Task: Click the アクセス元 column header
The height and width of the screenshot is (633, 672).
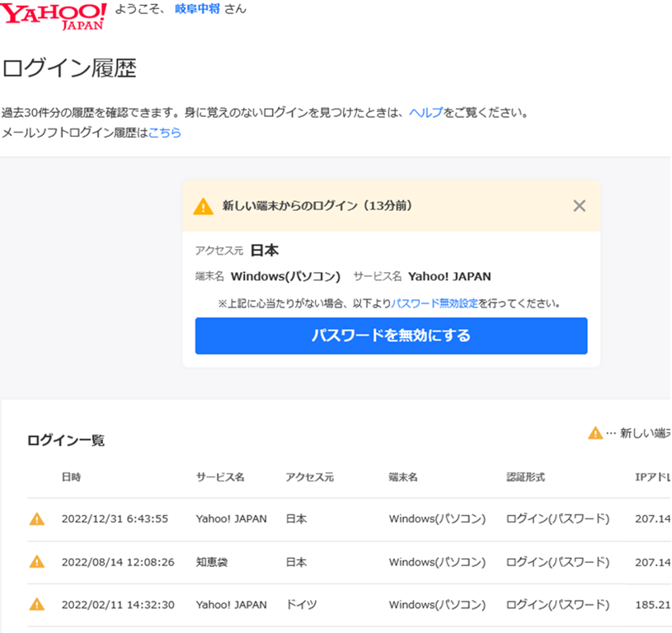Action: pos(309,477)
